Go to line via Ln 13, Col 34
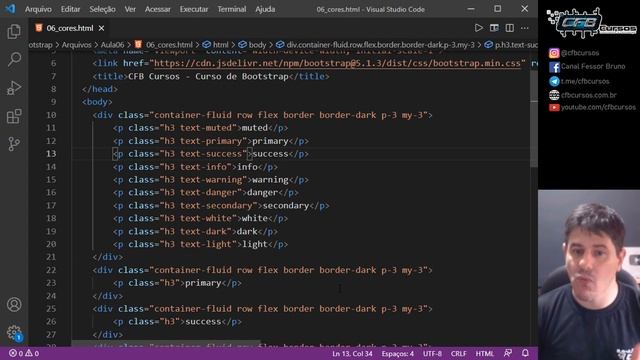640x360 pixels. click(x=352, y=353)
